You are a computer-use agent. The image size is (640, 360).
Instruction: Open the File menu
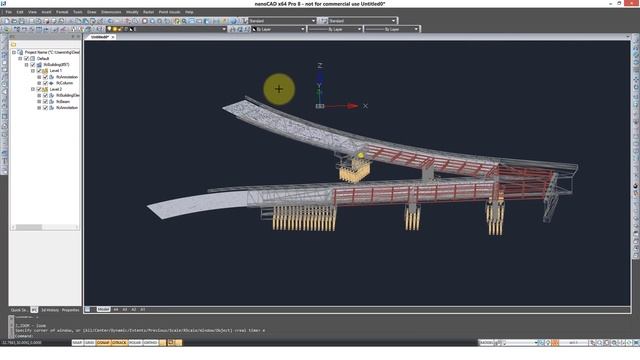tap(9, 12)
